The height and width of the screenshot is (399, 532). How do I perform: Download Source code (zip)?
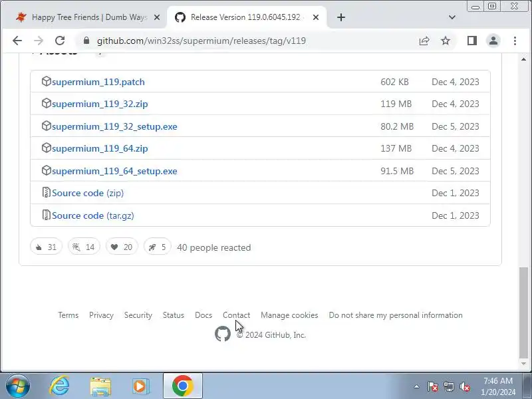(88, 193)
